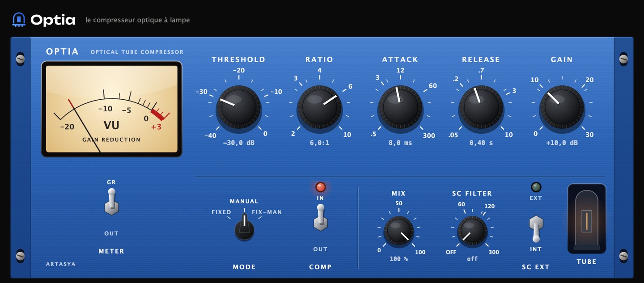The width and height of the screenshot is (644, 283).
Task: Flip the SC EXT/INT switch
Action: 536,228
